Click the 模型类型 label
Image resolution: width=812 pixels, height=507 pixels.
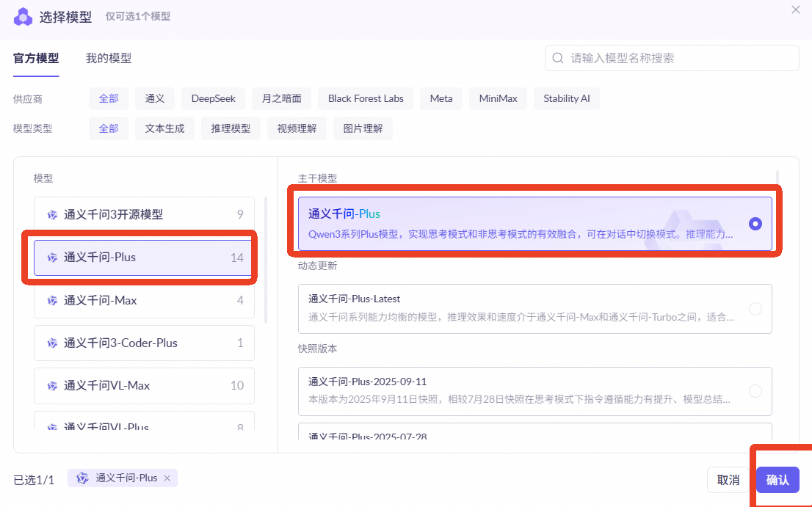[32, 129]
